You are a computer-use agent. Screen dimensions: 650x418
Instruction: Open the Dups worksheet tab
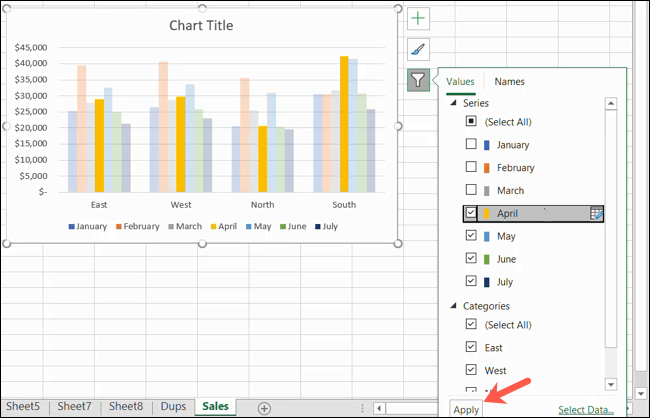[x=173, y=406]
